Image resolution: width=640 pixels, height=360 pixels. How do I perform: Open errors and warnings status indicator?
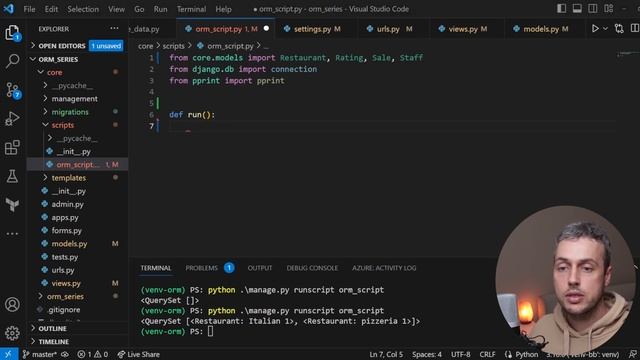(x=92, y=354)
